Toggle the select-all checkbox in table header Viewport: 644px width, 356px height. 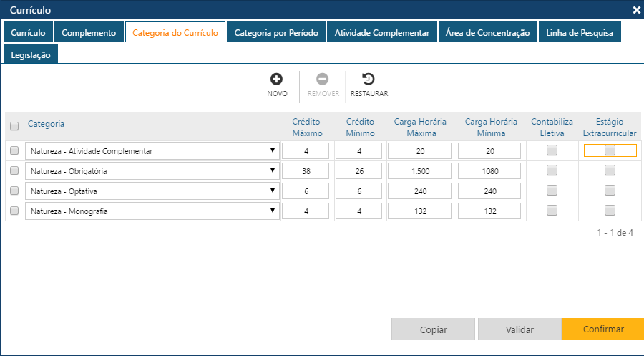[x=14, y=127]
